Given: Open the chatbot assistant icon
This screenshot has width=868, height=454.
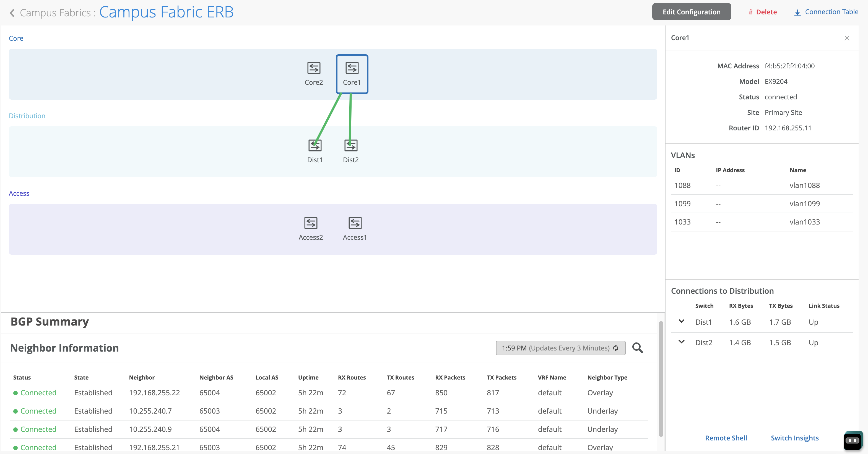Looking at the screenshot, I should click(853, 440).
